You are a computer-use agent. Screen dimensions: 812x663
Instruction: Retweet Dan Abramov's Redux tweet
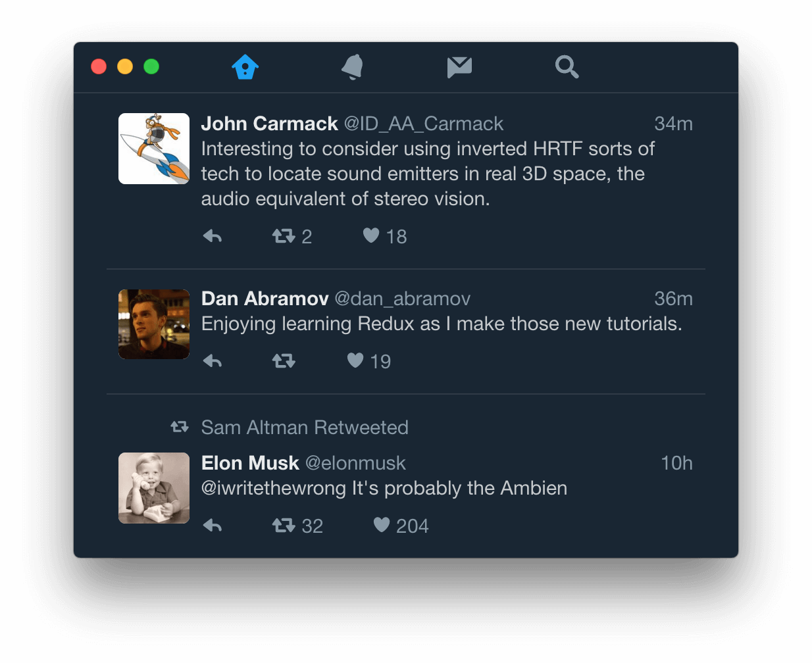(x=284, y=361)
